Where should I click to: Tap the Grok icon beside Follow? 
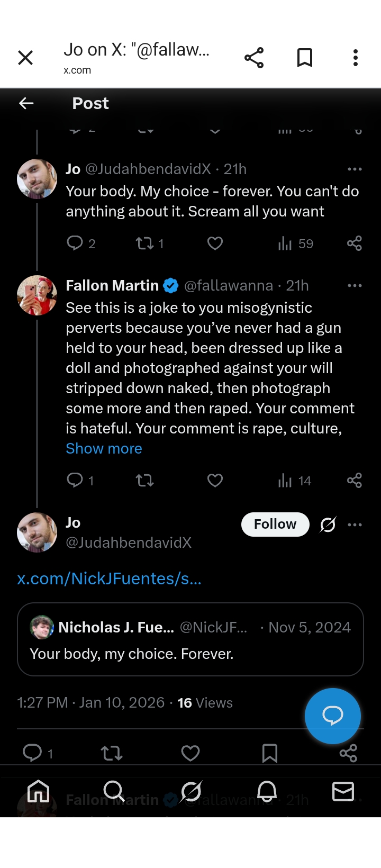coord(328,525)
